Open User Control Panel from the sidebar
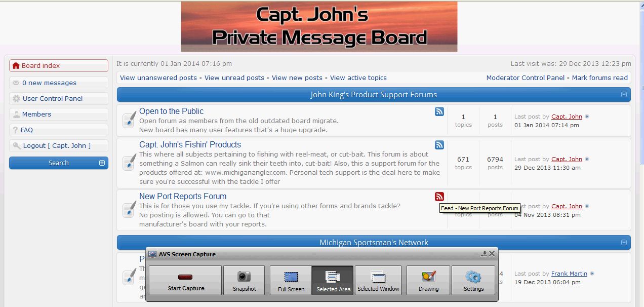This screenshot has width=644, height=307. 52,99
